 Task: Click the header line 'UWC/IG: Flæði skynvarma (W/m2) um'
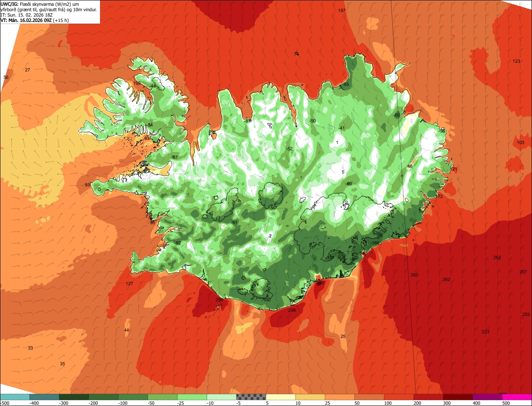point(40,4)
